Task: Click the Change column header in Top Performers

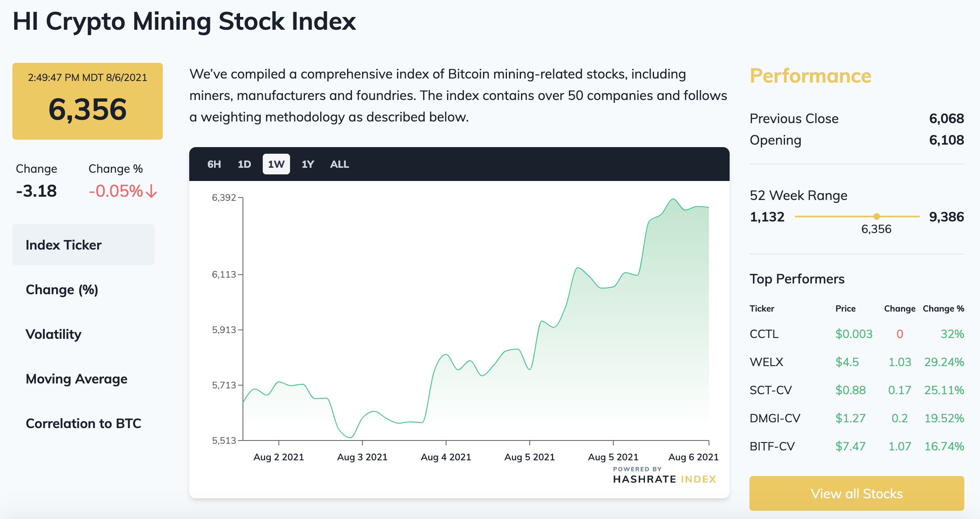Action: point(899,308)
